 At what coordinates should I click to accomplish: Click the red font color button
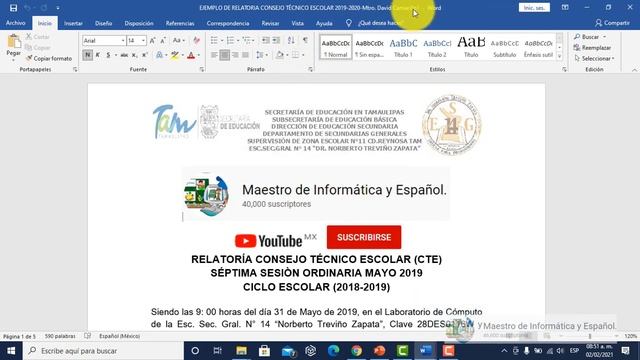pyautogui.click(x=191, y=55)
